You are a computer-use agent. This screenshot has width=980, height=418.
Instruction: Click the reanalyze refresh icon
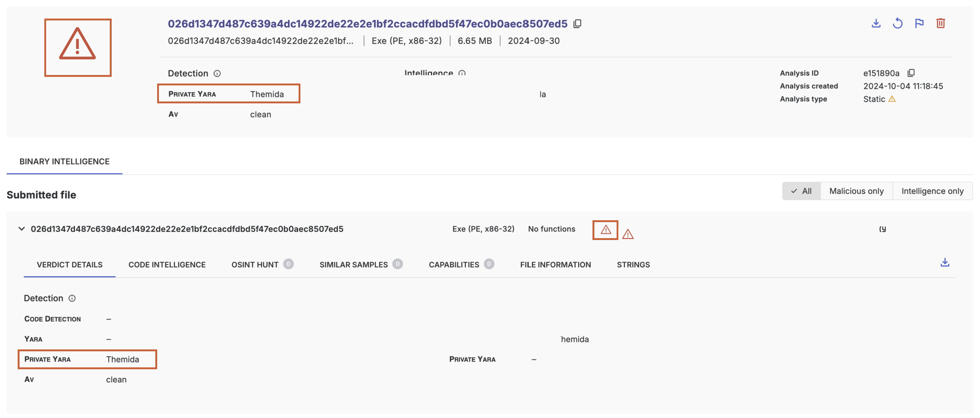pos(898,23)
